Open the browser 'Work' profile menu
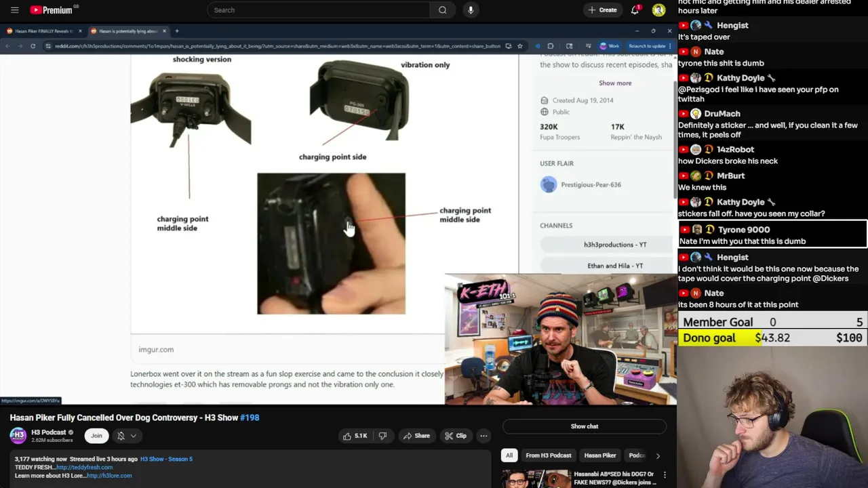The height and width of the screenshot is (488, 868). 610,46
